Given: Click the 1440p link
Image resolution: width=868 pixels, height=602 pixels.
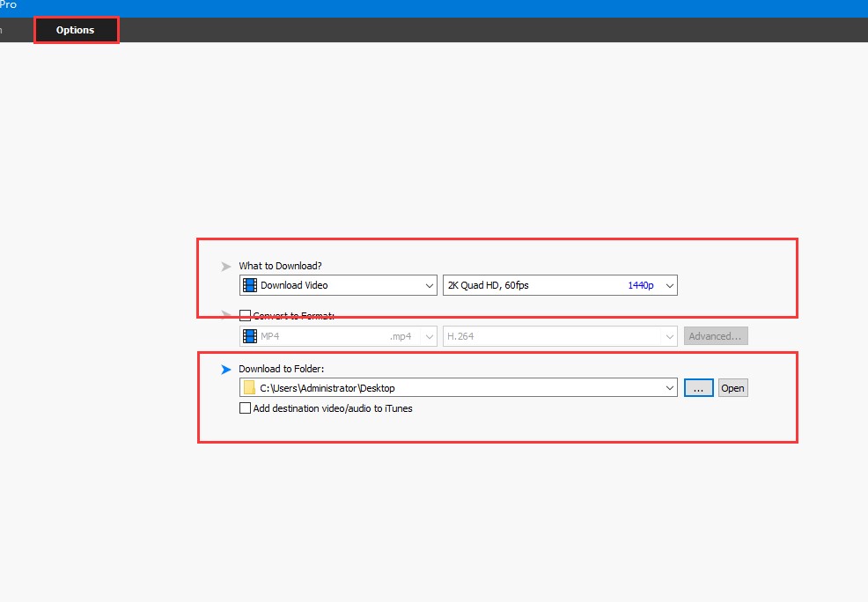Looking at the screenshot, I should click(641, 284).
